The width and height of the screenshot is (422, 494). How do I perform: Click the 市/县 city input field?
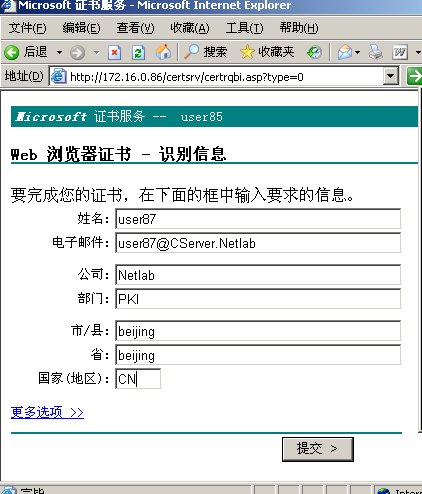[x=258, y=331]
